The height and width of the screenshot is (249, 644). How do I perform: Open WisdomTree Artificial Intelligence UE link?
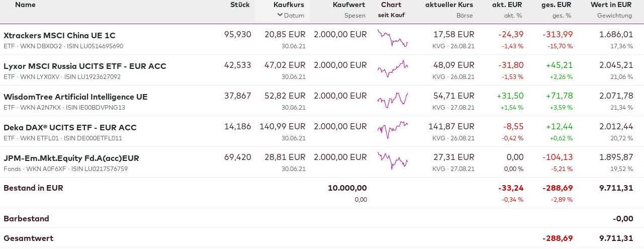click(75, 97)
